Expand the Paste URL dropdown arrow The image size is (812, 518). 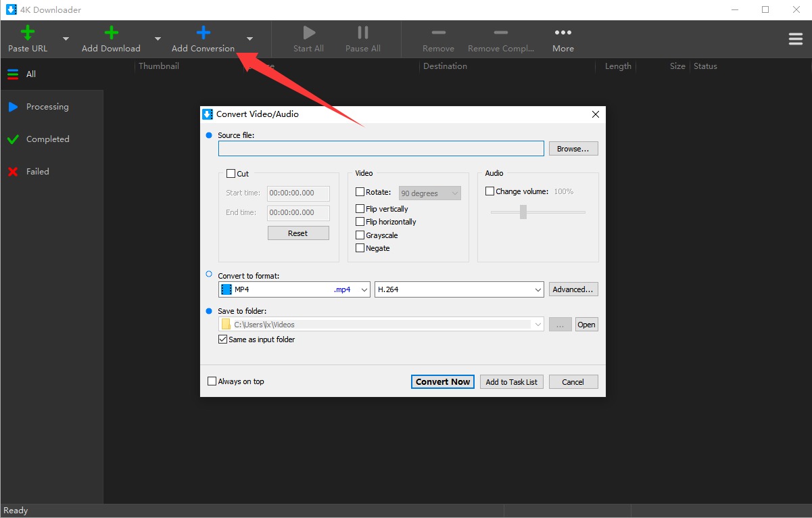coord(66,39)
